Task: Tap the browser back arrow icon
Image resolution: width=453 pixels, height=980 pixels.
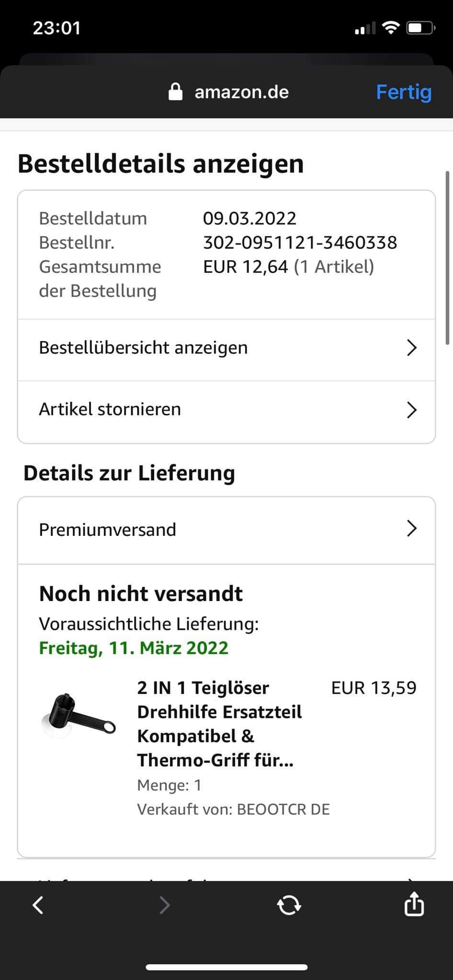Action: (38, 905)
